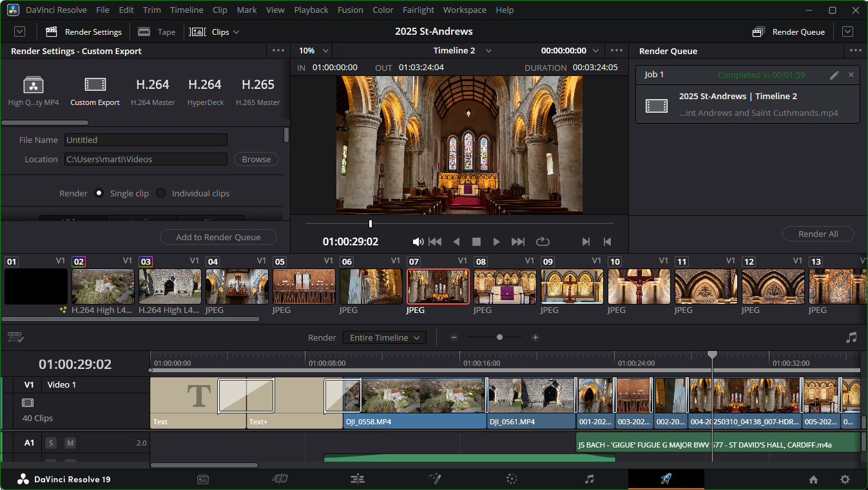
Task: Click the Location path field
Action: point(146,159)
